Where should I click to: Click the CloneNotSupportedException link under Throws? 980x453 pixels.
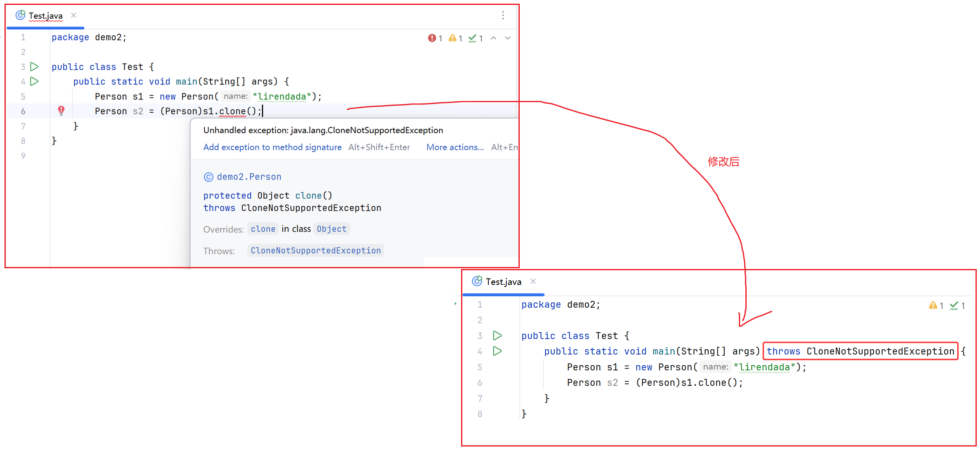pyautogui.click(x=315, y=251)
